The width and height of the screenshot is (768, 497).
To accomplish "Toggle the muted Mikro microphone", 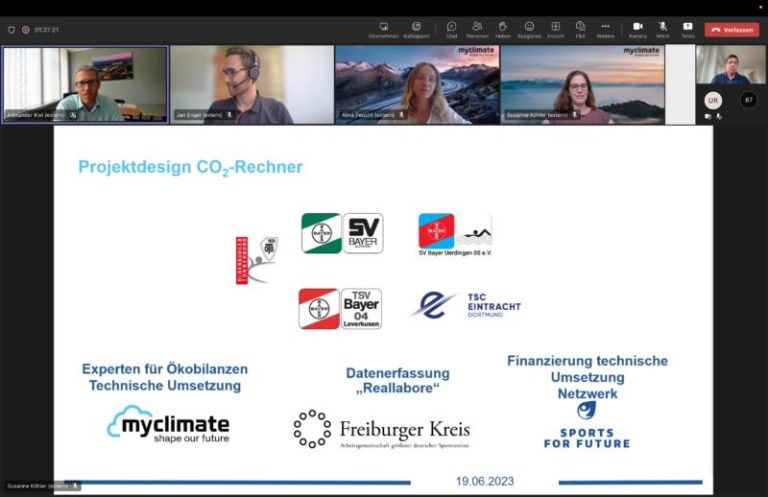I will pyautogui.click(x=663, y=29).
